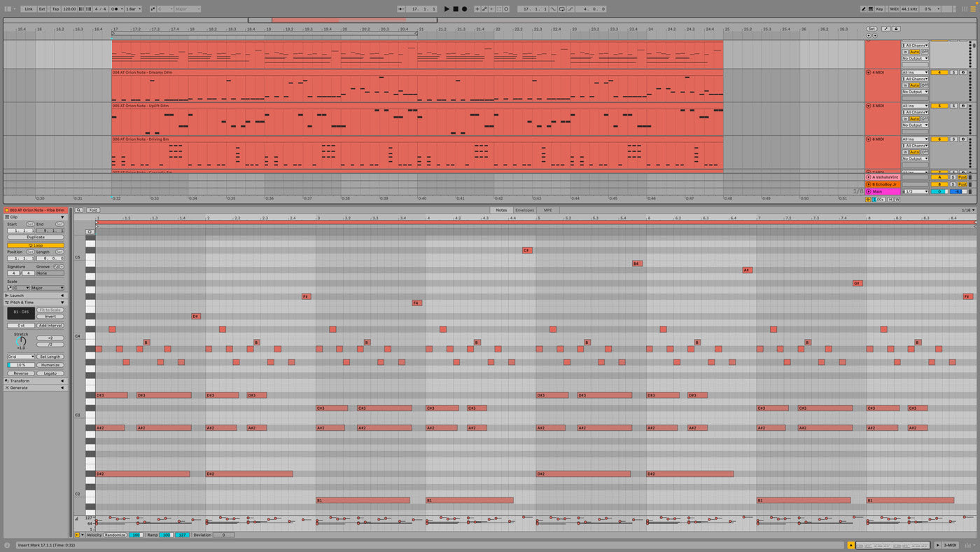Toggle the metronome icon
Screen dimensions: 980x552
113,9
